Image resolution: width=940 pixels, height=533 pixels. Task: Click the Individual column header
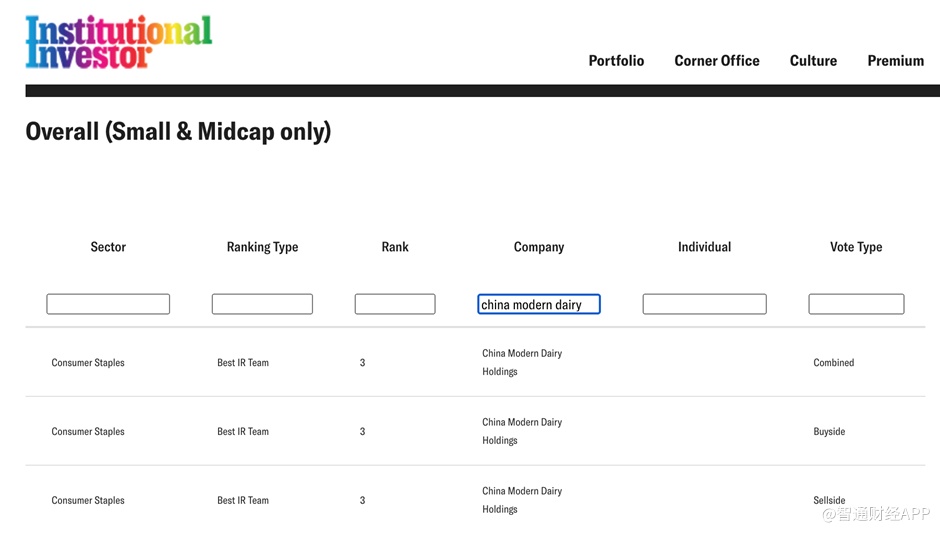704,247
